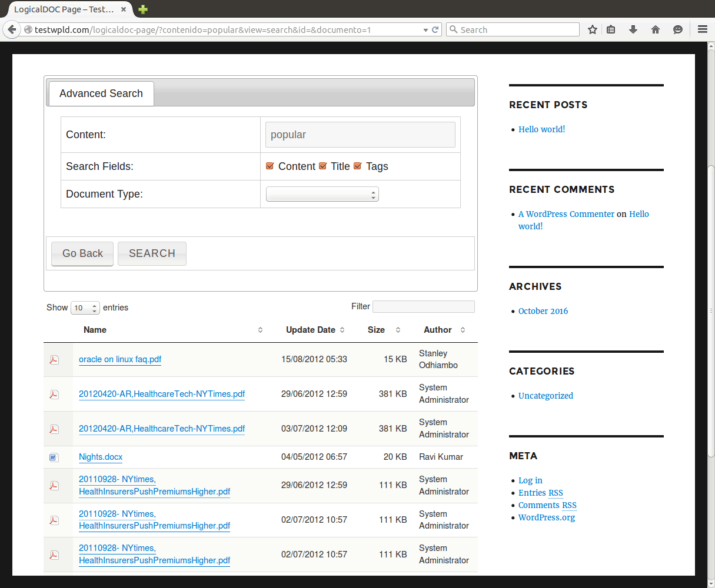Viewport: 715px width, 588px height.
Task: Open Nights.docx document link
Action: tap(101, 457)
